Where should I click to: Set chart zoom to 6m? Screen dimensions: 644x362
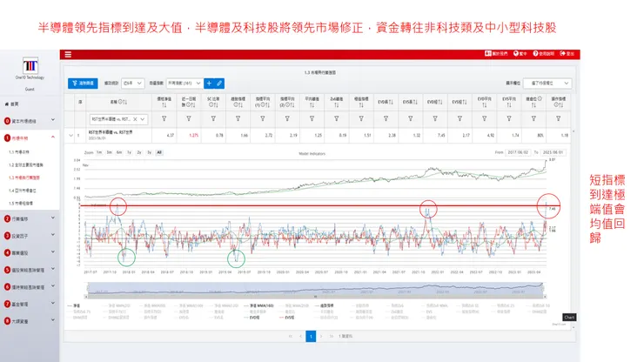pyautogui.click(x=119, y=152)
